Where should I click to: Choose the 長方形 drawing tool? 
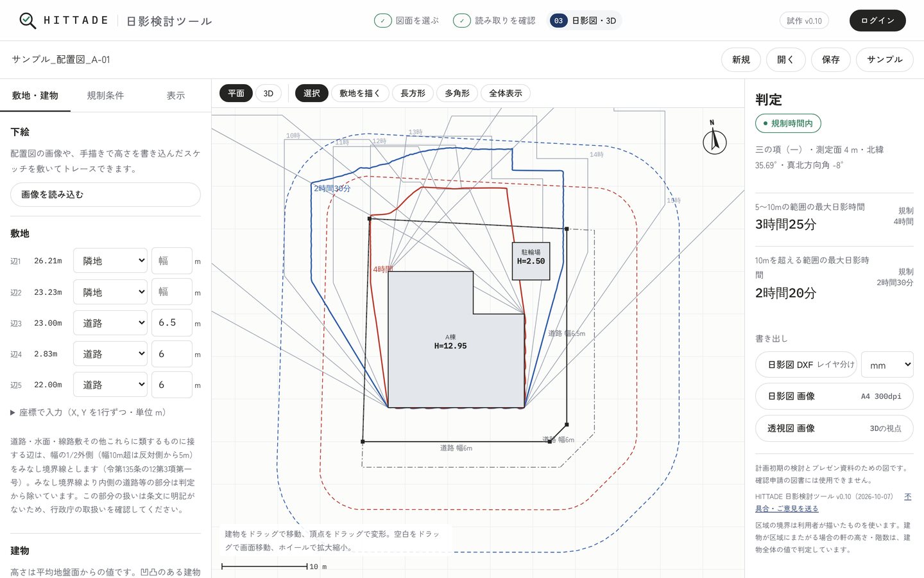pos(413,93)
